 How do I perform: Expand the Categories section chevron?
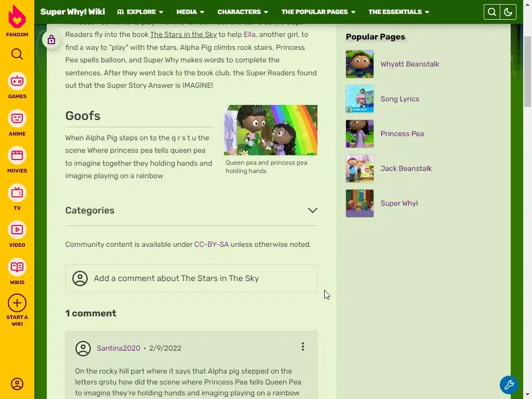[x=312, y=210]
